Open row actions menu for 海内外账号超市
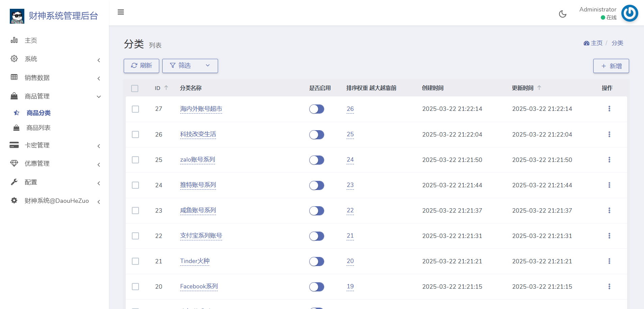This screenshot has height=309, width=644. tap(609, 109)
